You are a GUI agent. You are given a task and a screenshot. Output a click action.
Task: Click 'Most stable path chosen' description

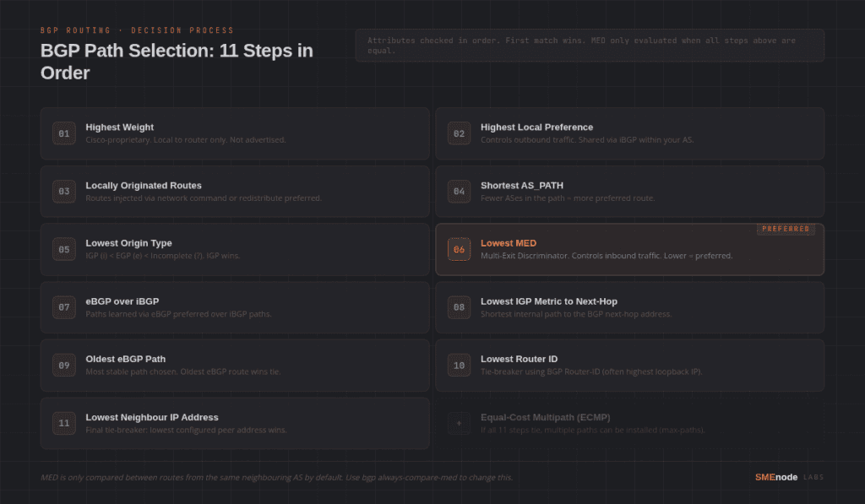pyautogui.click(x=183, y=371)
